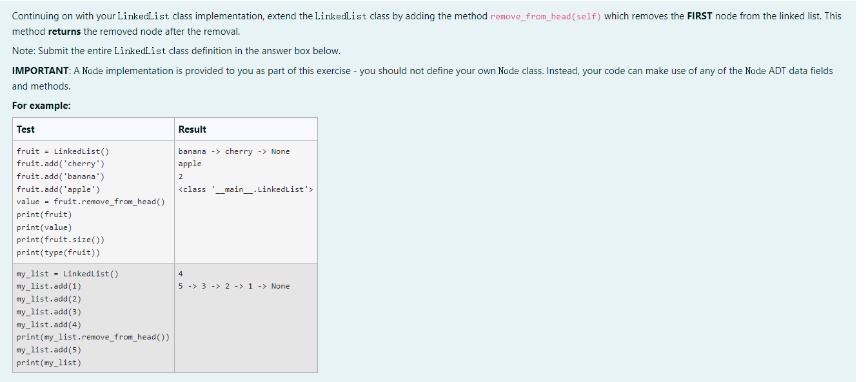This screenshot has width=868, height=382.
Task: Select the Test column header
Action: pos(25,129)
